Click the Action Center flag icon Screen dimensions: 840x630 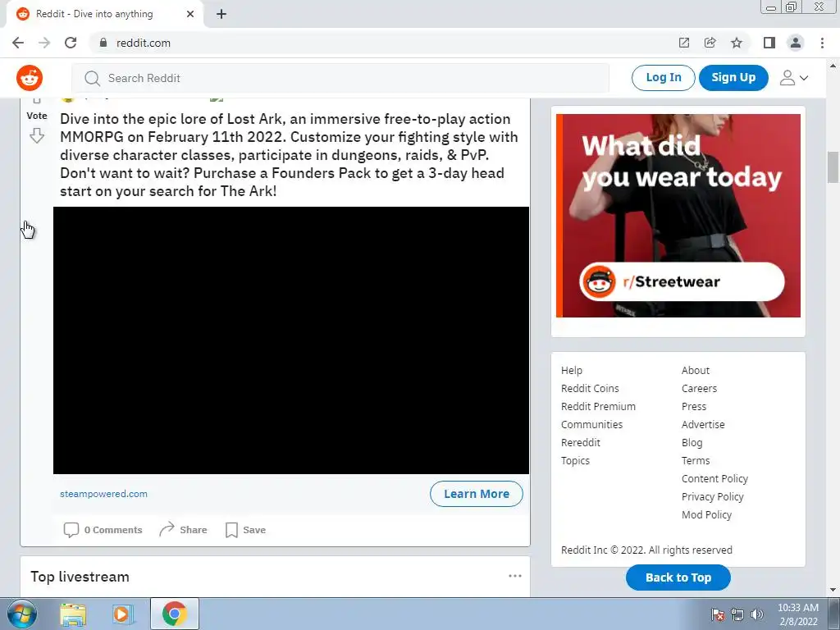[x=717, y=614]
